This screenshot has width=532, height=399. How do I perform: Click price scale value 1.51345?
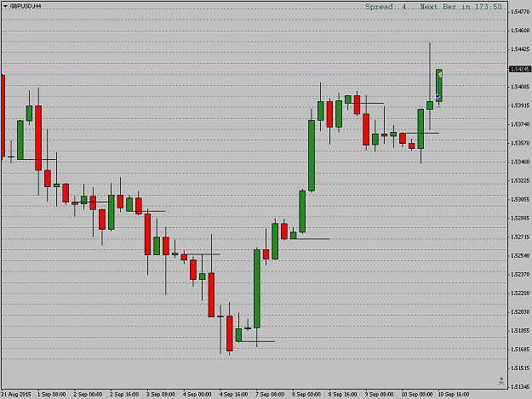coord(520,387)
